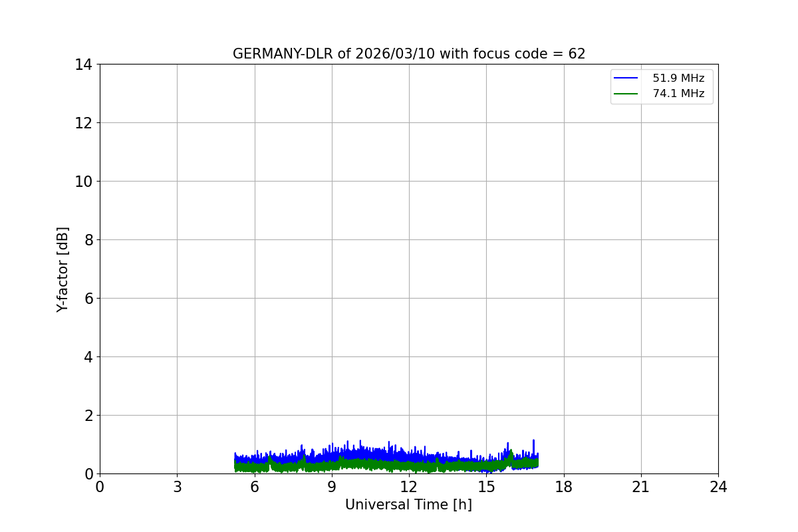Click the 'Y-factor [dB]' axis label
Image resolution: width=798 pixels, height=532 pixels.
[x=63, y=269]
